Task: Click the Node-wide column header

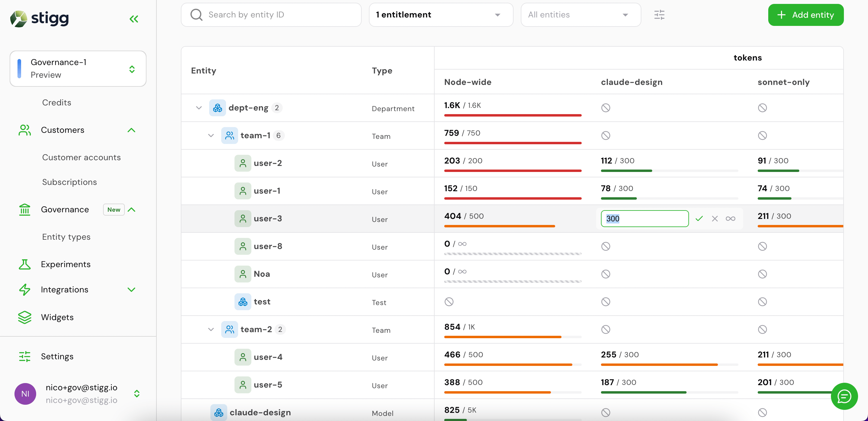Action: 468,82
